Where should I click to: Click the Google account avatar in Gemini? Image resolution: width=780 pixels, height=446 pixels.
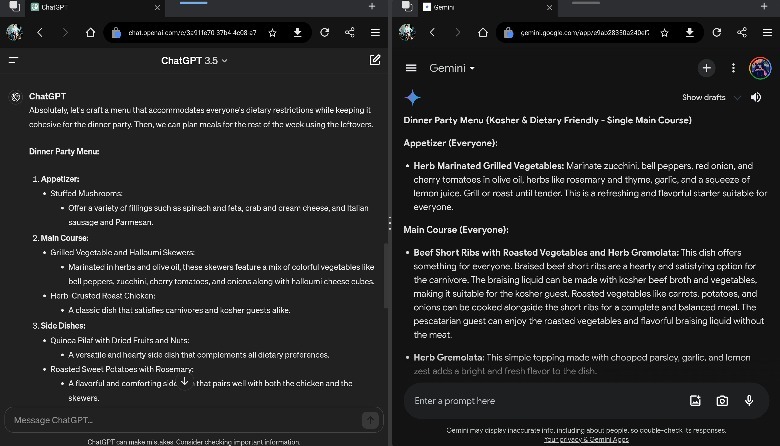click(759, 68)
